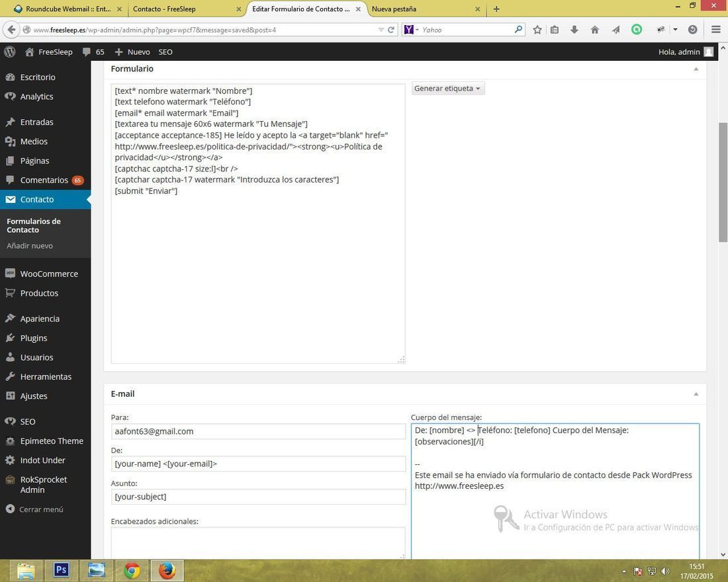728x582 pixels.
Task: Click the volume tray icon
Action: [x=665, y=571]
